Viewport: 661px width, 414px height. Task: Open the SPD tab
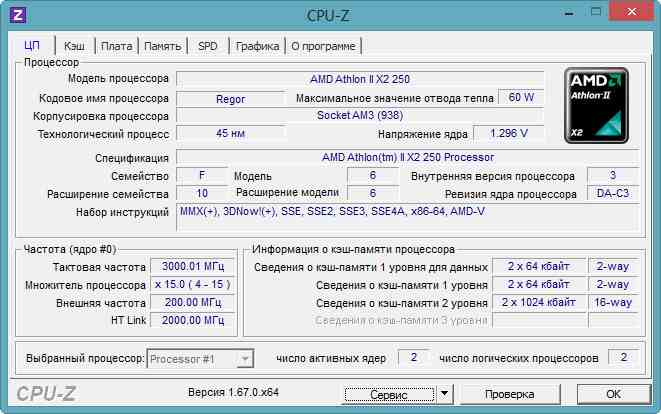click(208, 46)
